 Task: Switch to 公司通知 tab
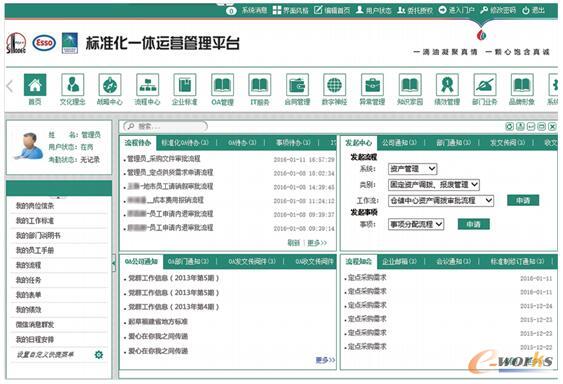[399, 143]
